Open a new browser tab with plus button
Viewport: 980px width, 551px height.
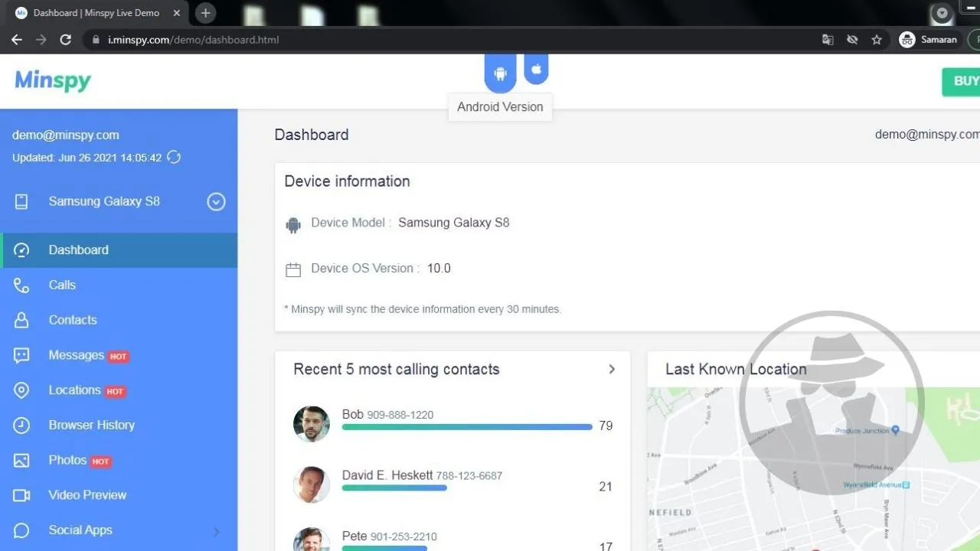[x=205, y=13]
